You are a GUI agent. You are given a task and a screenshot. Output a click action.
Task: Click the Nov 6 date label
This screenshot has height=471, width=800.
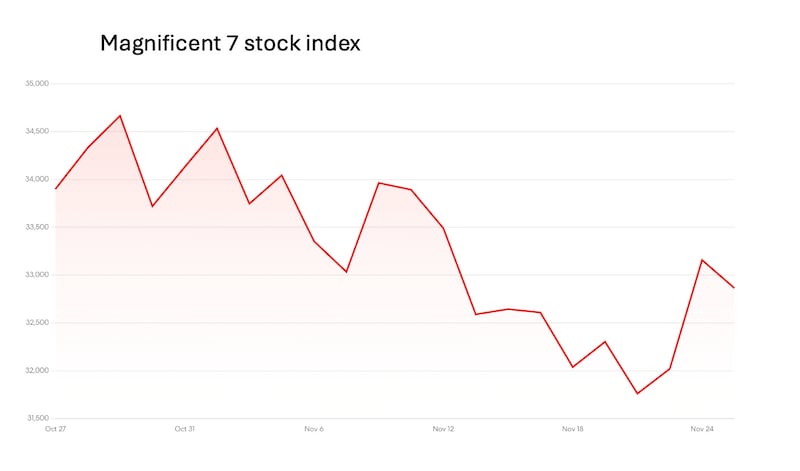pos(314,429)
